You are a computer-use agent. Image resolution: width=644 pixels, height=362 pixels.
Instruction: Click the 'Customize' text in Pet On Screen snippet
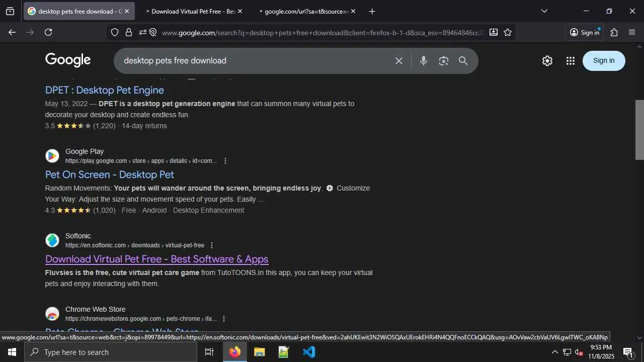point(353,188)
